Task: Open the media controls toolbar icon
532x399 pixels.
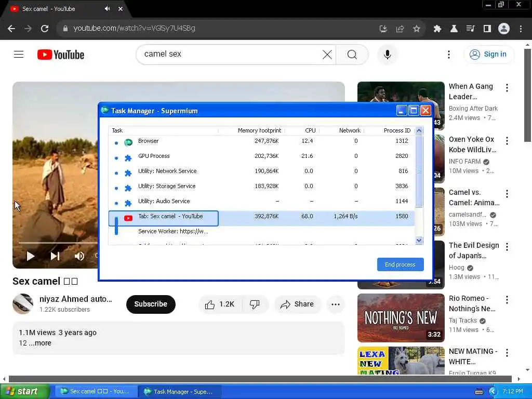Action: [x=470, y=29]
